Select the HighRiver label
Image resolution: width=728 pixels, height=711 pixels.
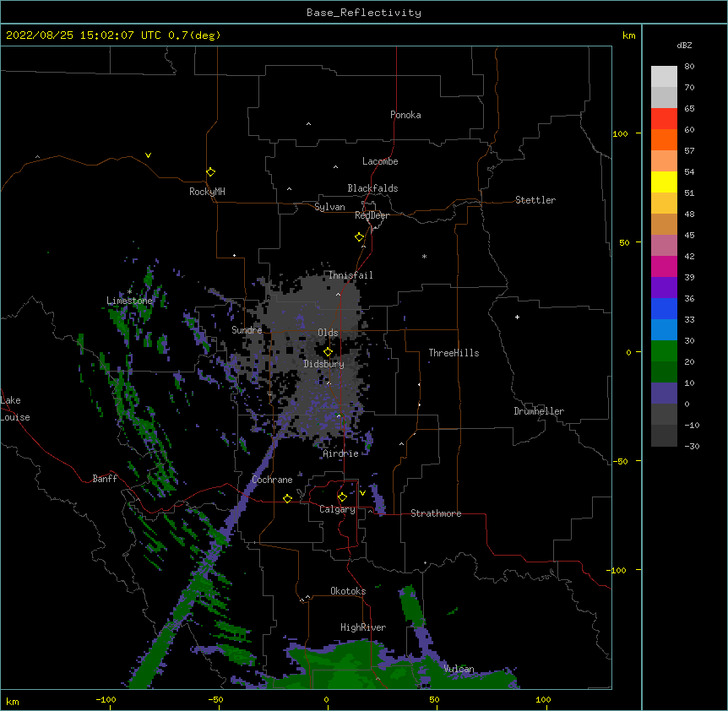tap(363, 627)
